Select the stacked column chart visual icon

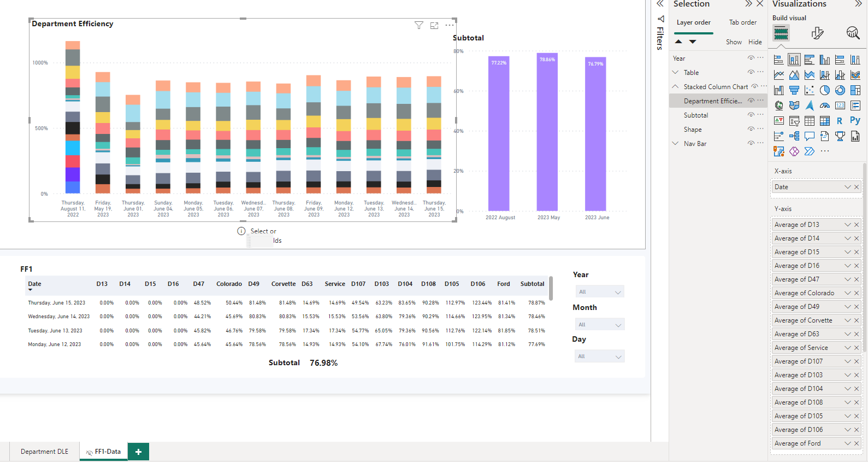[794, 60]
